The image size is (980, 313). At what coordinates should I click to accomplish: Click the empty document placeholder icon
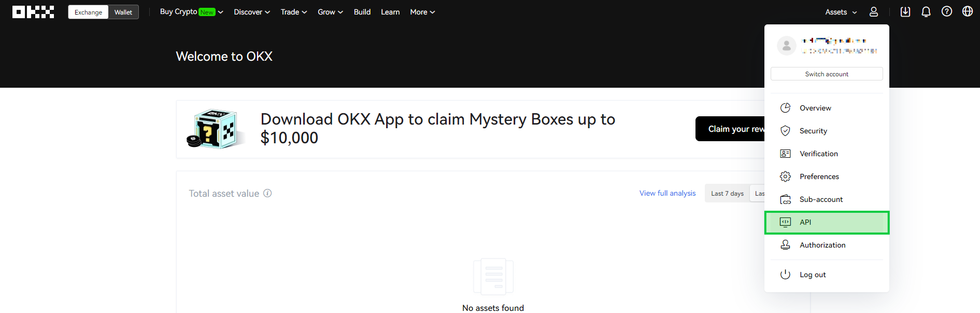pyautogui.click(x=493, y=276)
